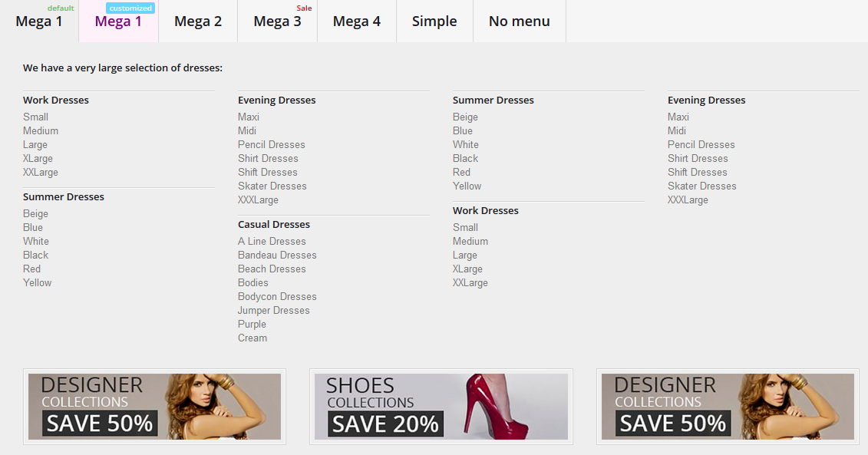Viewport: 868px width, 455px height.
Task: Pick Yellow in third column Summer Dresses
Action: [x=467, y=186]
